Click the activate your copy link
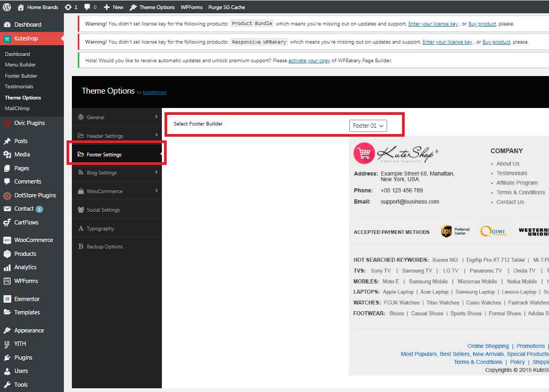The image size is (549, 392). [309, 61]
